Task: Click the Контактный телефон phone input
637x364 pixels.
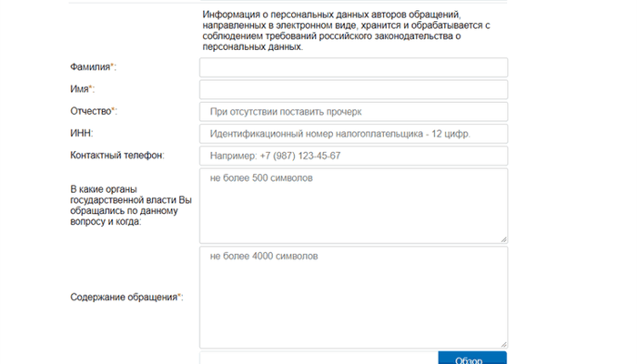Action: tap(353, 156)
